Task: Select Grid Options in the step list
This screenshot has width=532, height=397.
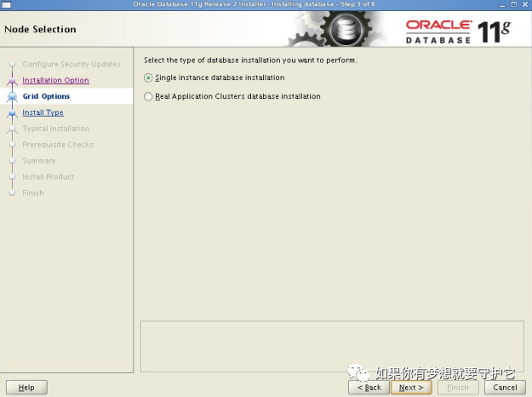Action: point(46,96)
